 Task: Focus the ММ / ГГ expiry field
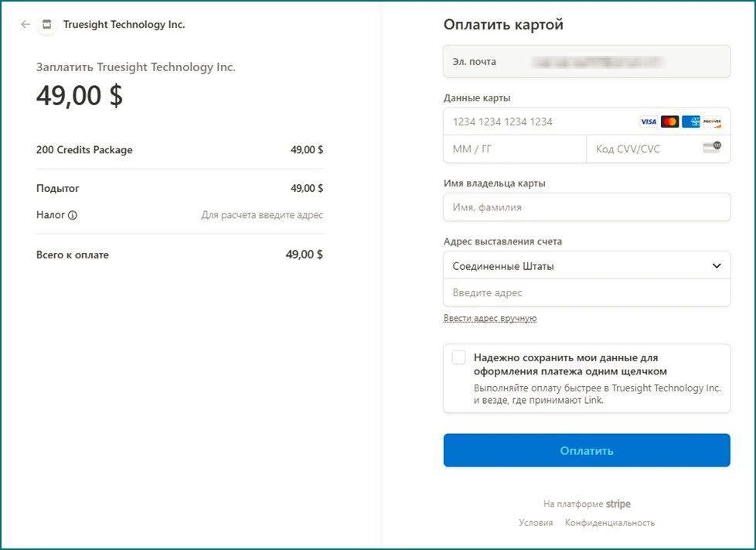coord(515,149)
